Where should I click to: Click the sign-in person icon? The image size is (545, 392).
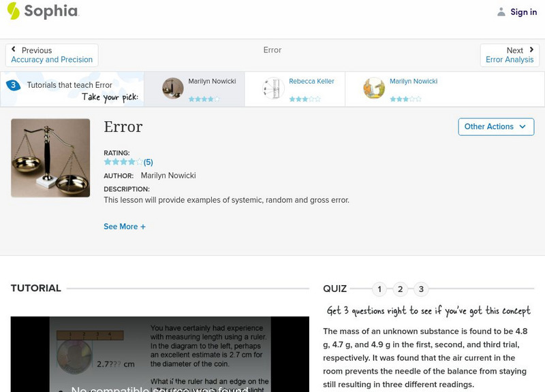point(501,12)
